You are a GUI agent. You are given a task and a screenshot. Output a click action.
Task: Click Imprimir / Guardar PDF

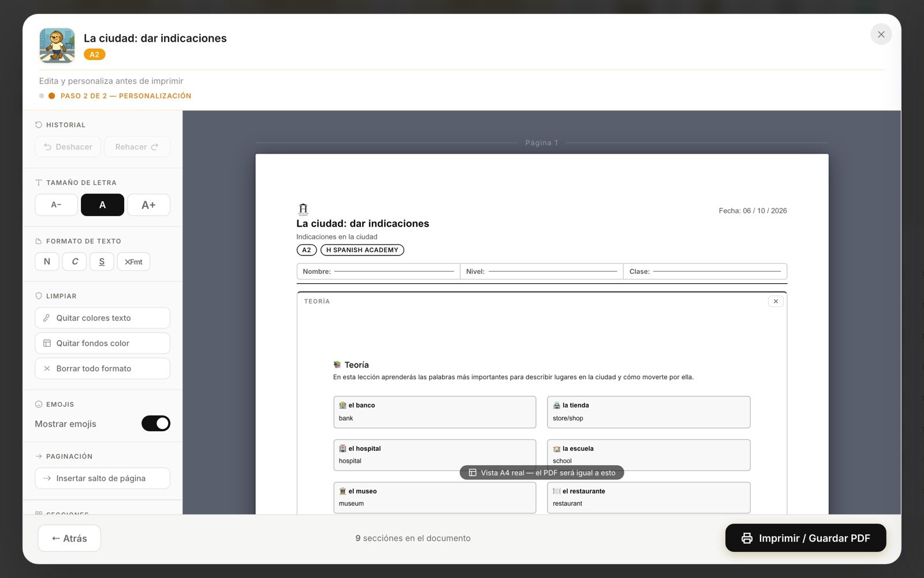[806, 538]
